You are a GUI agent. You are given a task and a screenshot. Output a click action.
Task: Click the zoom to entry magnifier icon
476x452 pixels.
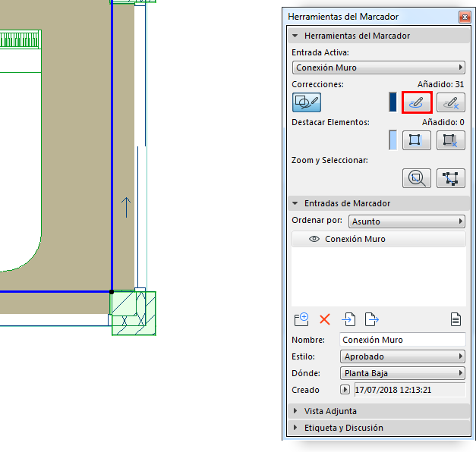tap(417, 178)
